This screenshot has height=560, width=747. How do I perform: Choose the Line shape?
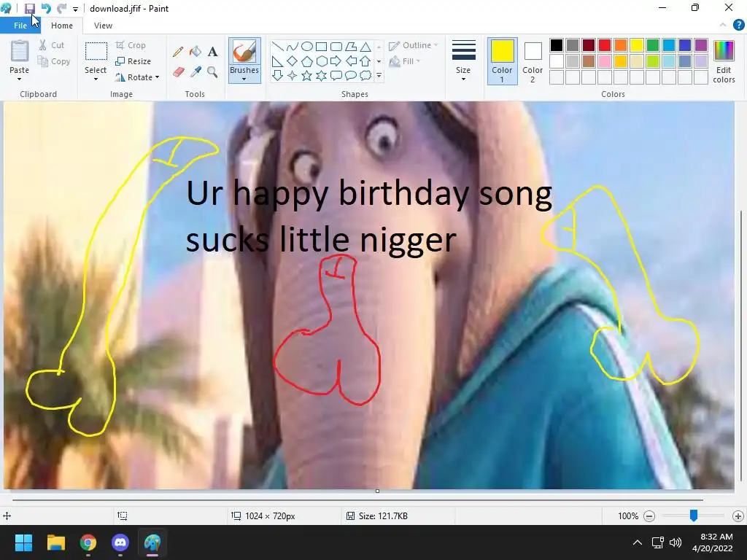277,46
